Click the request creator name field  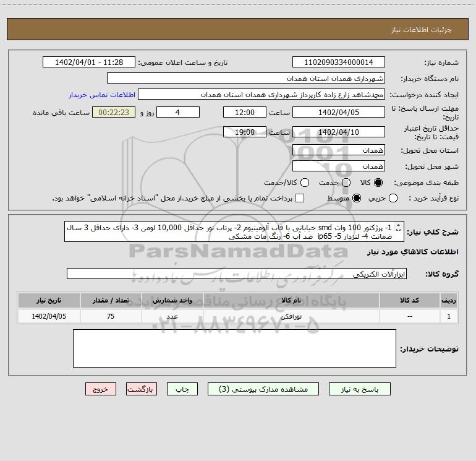pos(261,95)
